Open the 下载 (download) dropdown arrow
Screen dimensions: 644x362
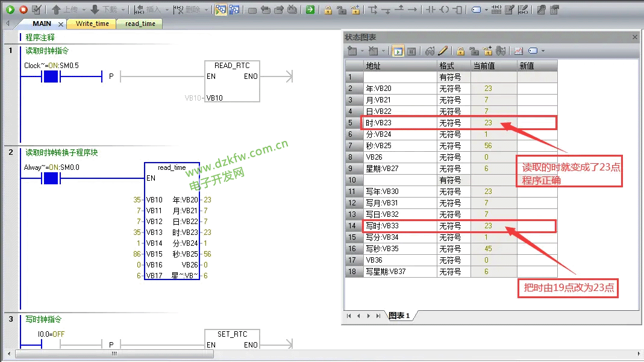(123, 10)
